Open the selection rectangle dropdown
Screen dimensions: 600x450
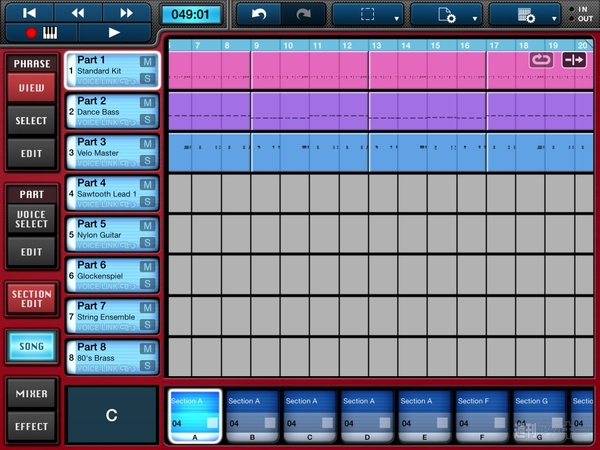(x=368, y=15)
